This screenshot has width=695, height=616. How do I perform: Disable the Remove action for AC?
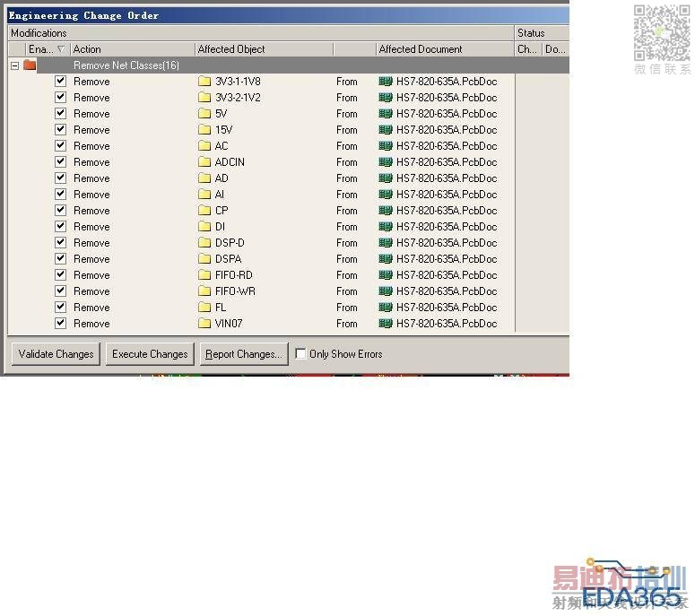60,146
